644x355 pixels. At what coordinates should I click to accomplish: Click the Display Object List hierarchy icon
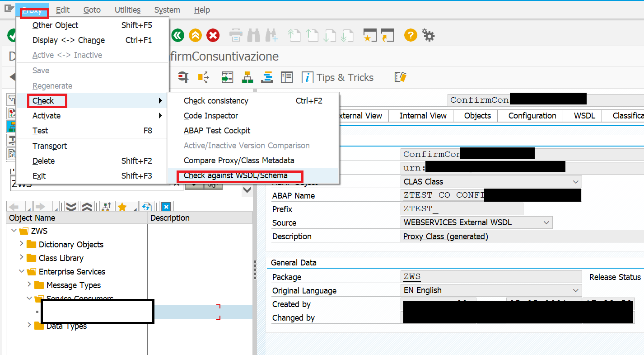point(247,77)
